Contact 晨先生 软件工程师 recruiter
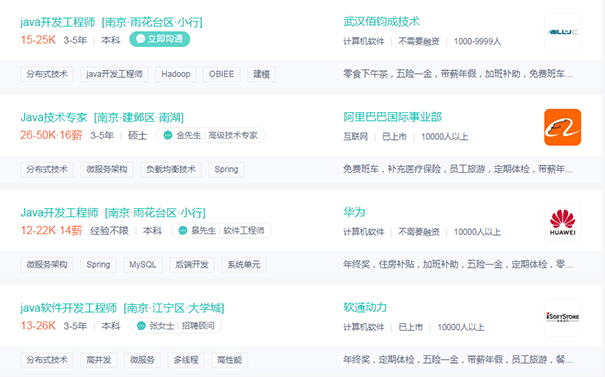The image size is (605, 377). click(221, 231)
